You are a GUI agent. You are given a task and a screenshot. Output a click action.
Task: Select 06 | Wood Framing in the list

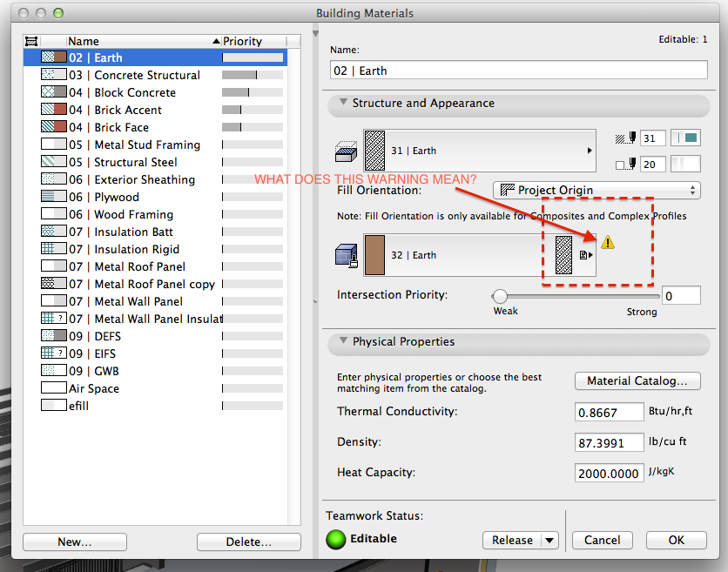tap(155, 214)
